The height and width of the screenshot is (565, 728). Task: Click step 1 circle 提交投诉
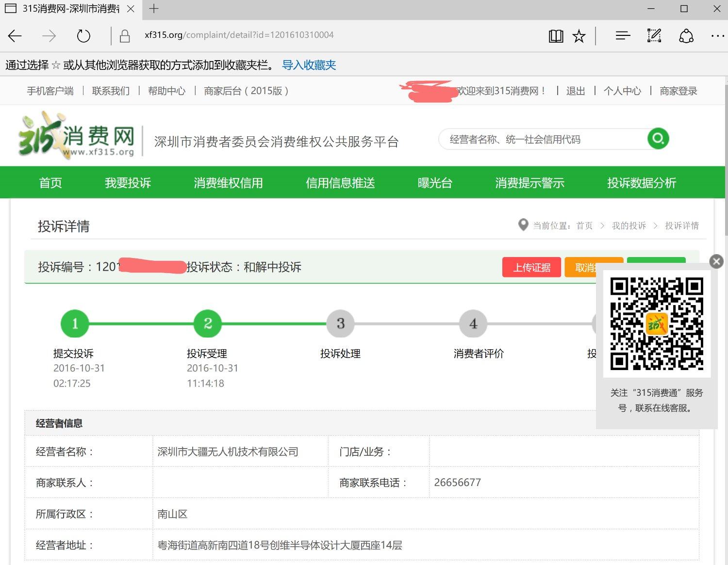pos(75,323)
